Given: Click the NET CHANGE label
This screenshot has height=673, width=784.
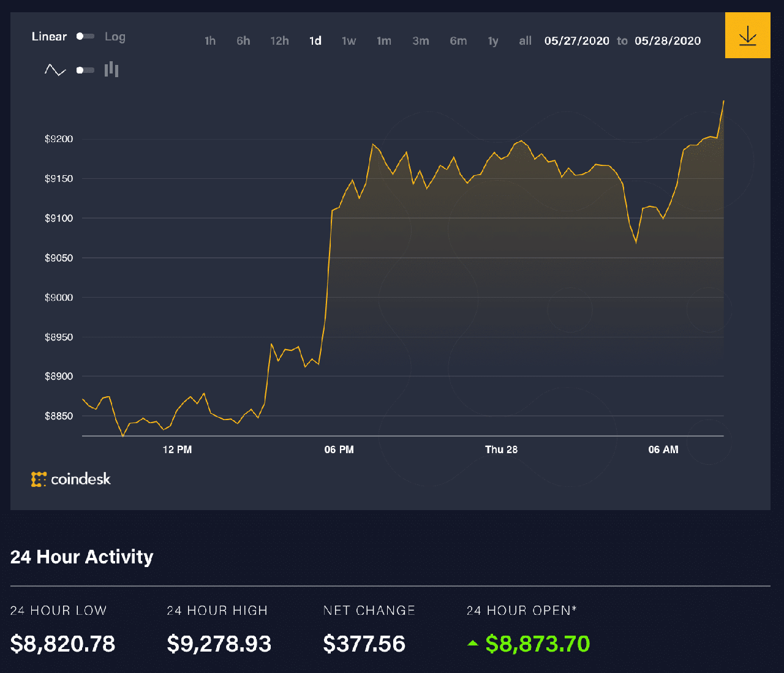Looking at the screenshot, I should click(369, 611).
